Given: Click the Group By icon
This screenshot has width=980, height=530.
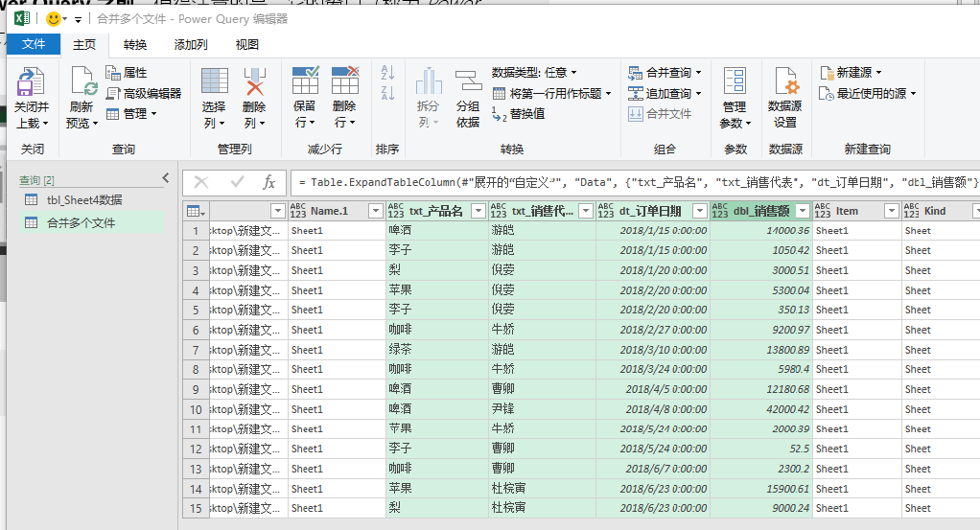Looking at the screenshot, I should tap(467, 83).
